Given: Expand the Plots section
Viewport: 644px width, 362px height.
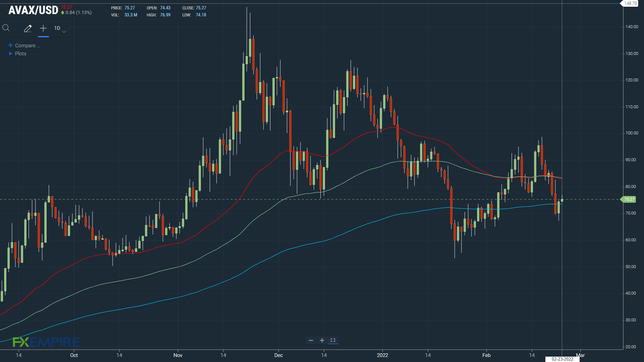Looking at the screenshot, I should coord(17,54).
